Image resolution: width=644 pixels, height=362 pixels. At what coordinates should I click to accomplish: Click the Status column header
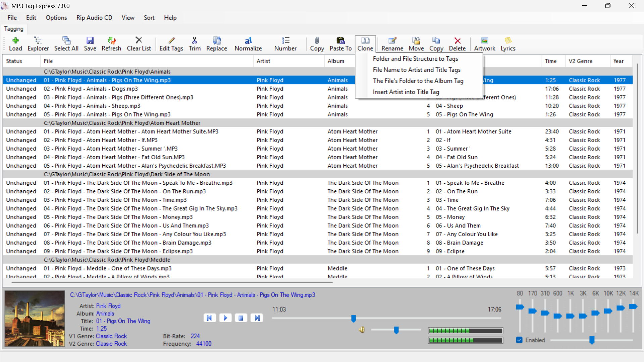(21, 61)
